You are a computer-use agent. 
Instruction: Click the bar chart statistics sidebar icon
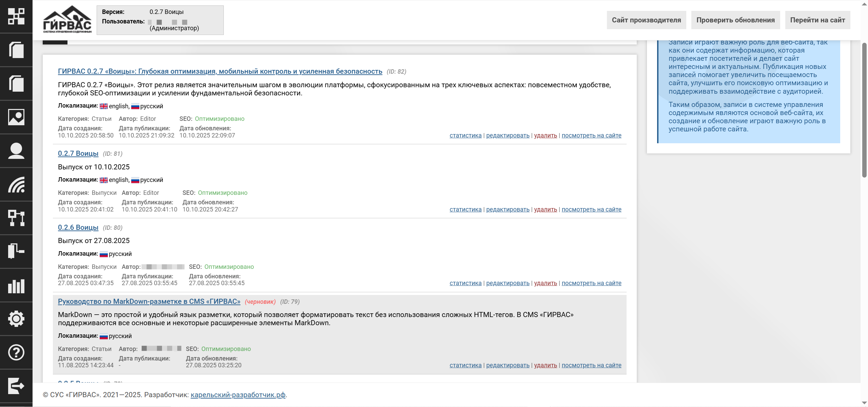(16, 285)
